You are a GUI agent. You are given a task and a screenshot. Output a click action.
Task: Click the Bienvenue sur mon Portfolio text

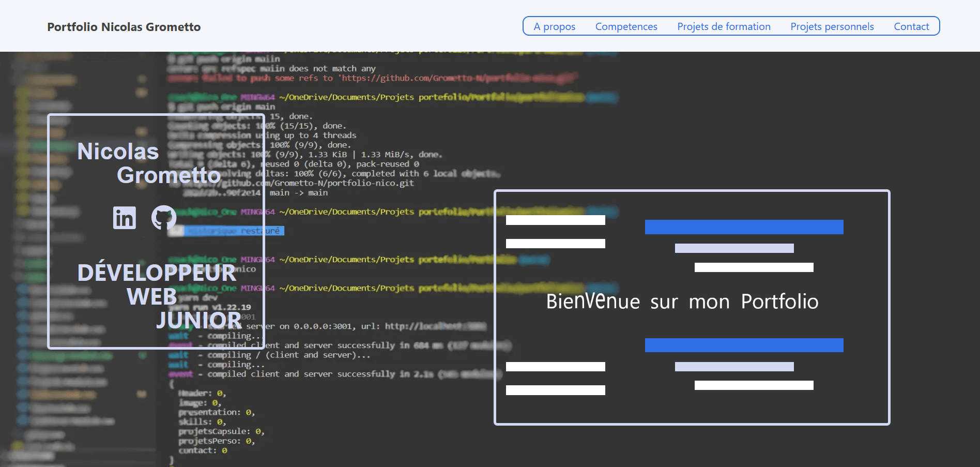pyautogui.click(x=682, y=302)
